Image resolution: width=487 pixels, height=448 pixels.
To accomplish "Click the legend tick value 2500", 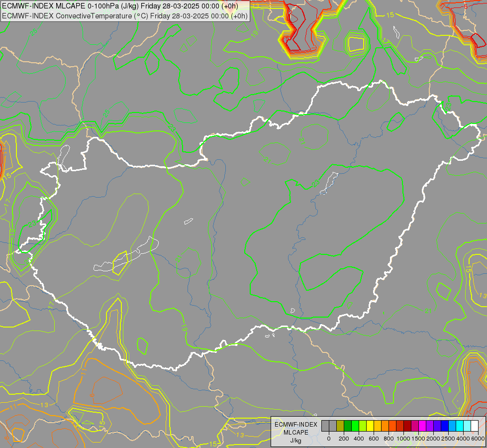I will pyautogui.click(x=448, y=439).
